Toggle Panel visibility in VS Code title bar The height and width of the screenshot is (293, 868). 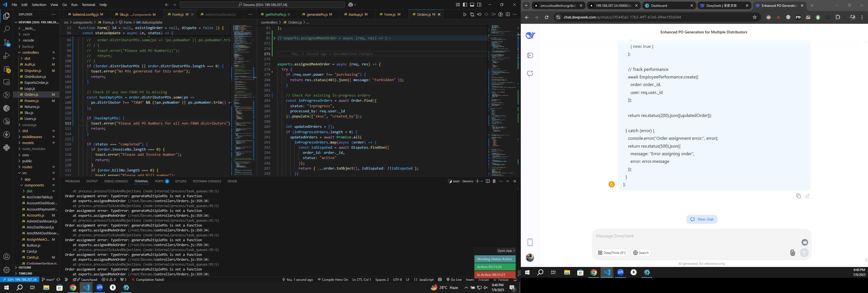[472, 5]
